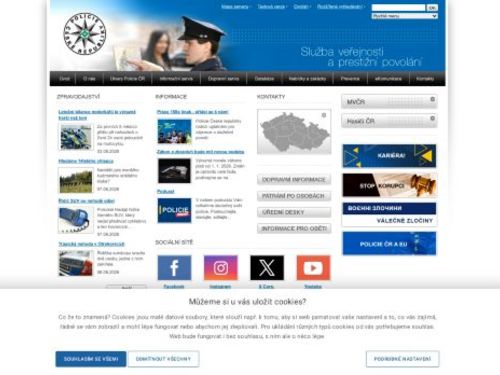Viewport: 500px width, 375px height.
Task: Click the Mapa serveru top link
Action: tap(235, 7)
